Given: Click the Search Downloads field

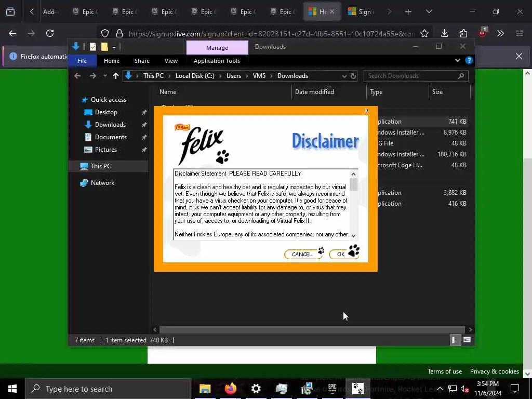Looking at the screenshot, I should coord(416,76).
